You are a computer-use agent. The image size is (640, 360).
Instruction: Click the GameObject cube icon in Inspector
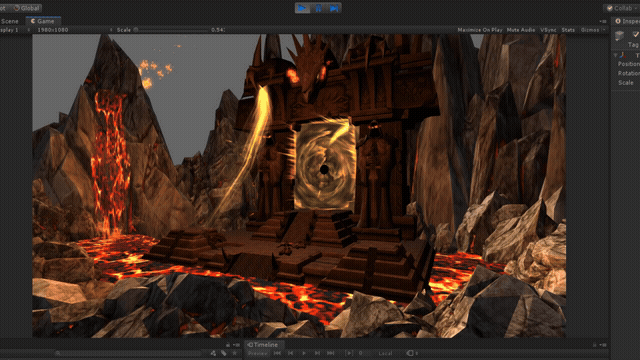[620, 36]
